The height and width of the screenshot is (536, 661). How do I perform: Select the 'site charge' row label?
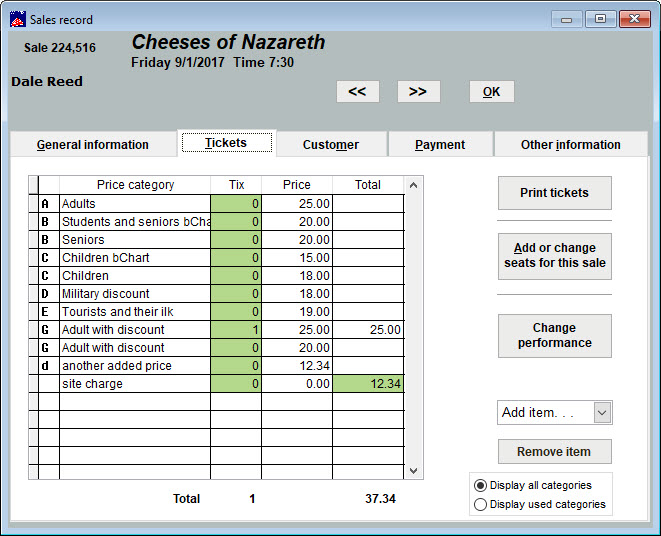click(135, 384)
